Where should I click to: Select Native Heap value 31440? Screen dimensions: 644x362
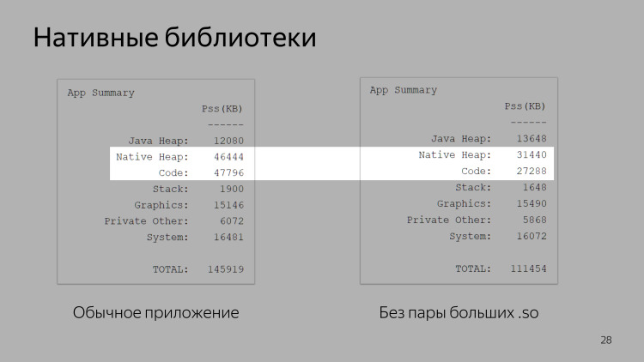tap(532, 154)
